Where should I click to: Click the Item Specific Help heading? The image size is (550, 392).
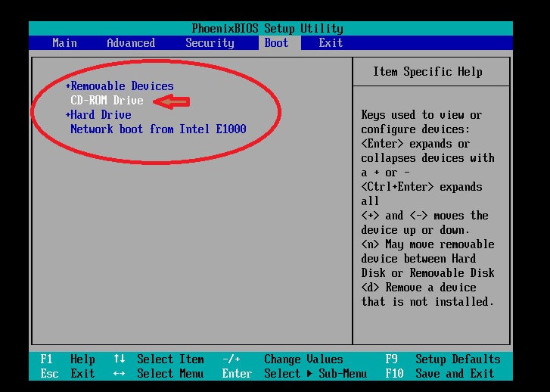click(x=427, y=72)
